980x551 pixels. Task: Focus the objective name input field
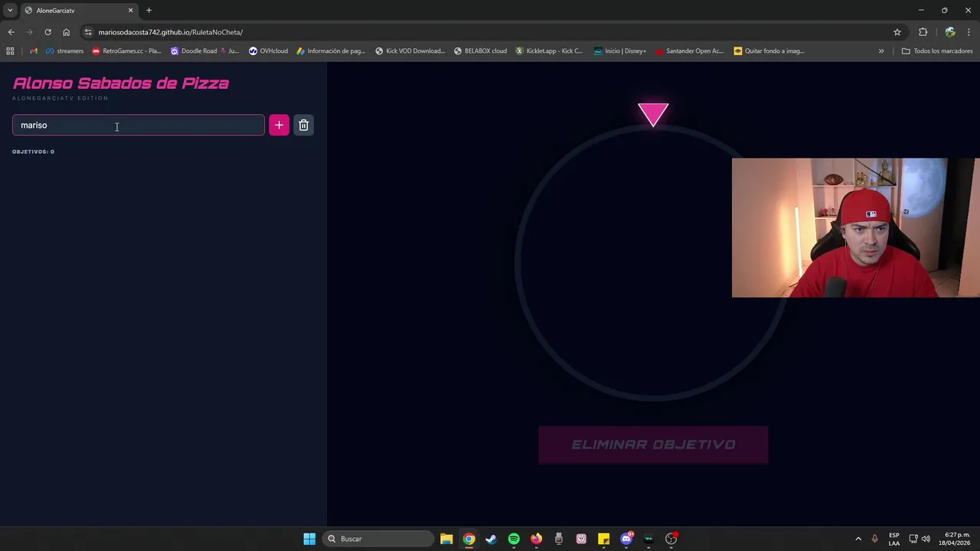139,125
